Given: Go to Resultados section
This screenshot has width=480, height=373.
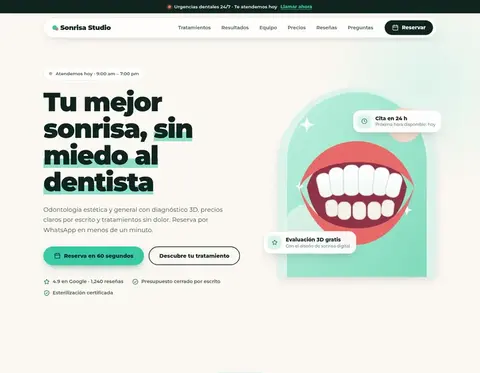Looking at the screenshot, I should click(x=235, y=28).
